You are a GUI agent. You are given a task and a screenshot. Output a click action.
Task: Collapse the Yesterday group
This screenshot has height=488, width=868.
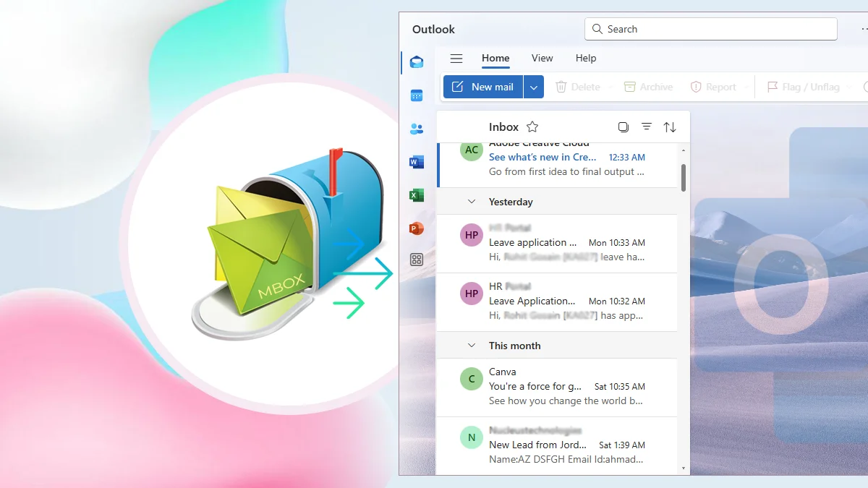click(x=472, y=202)
